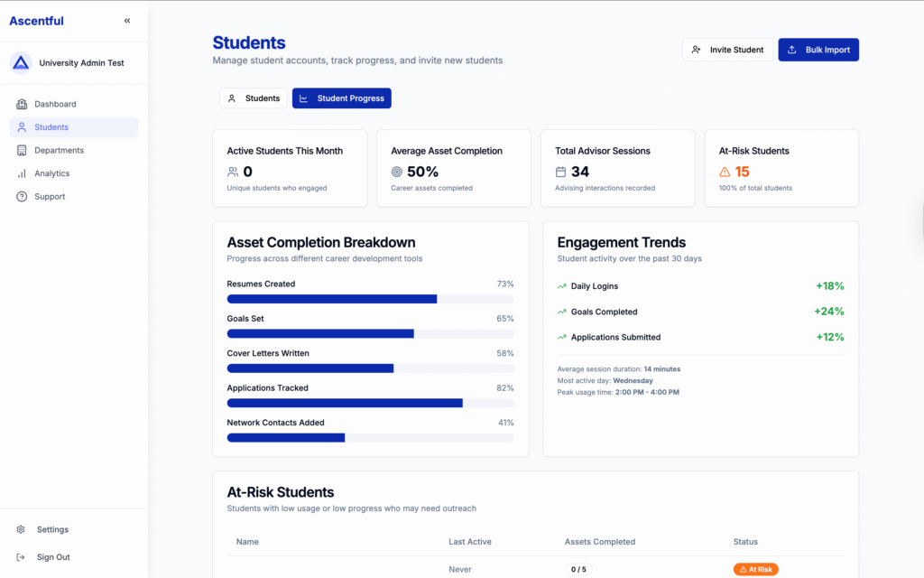This screenshot has width=924, height=578.
Task: Click the Last Active column header
Action: click(x=469, y=542)
